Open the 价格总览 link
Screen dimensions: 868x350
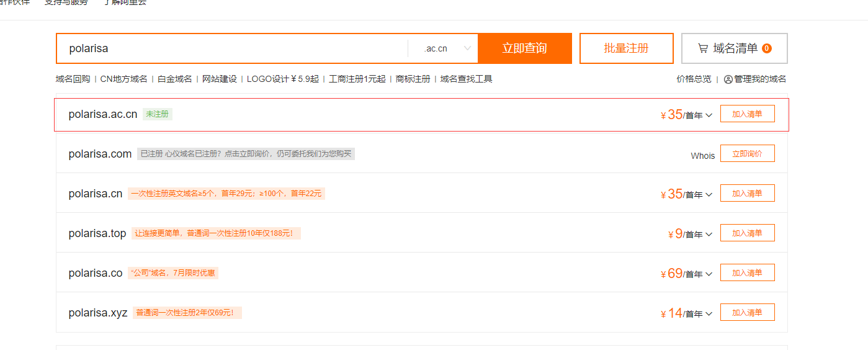coord(694,79)
